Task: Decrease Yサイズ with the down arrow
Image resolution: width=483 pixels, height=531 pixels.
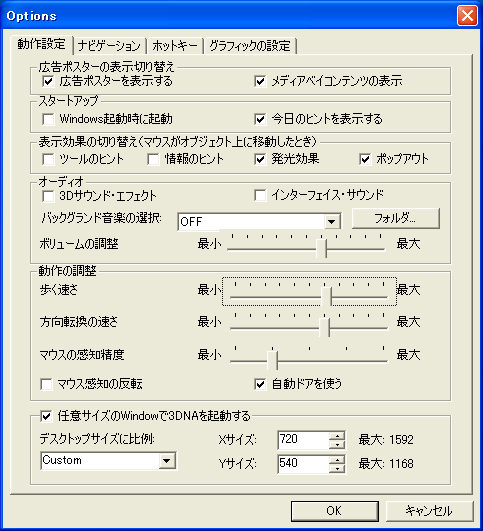Action: [x=337, y=468]
